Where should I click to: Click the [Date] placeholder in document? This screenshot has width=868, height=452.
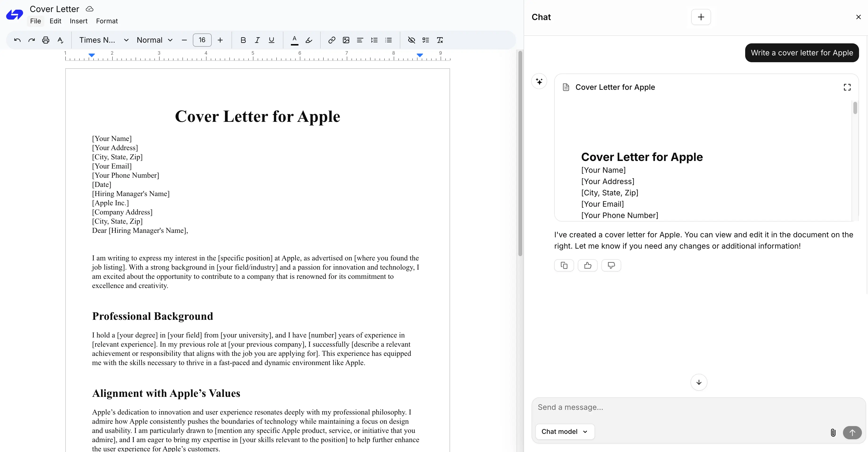(102, 185)
